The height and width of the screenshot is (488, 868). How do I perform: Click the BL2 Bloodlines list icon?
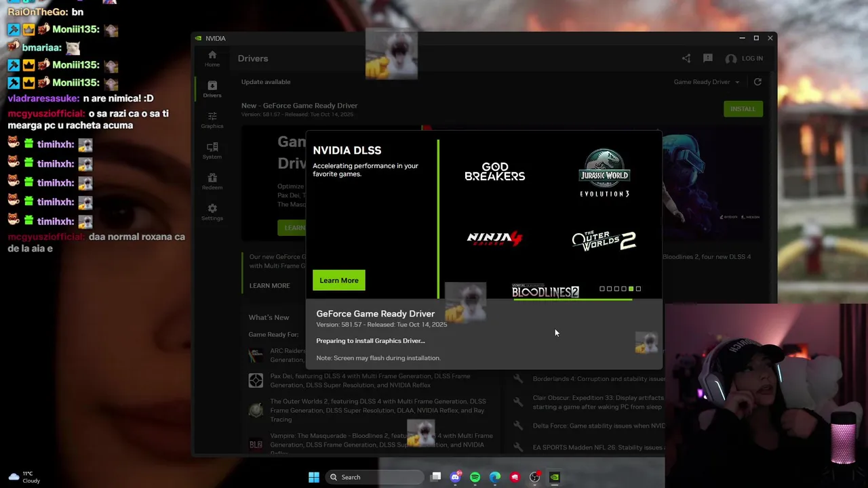pos(256,445)
